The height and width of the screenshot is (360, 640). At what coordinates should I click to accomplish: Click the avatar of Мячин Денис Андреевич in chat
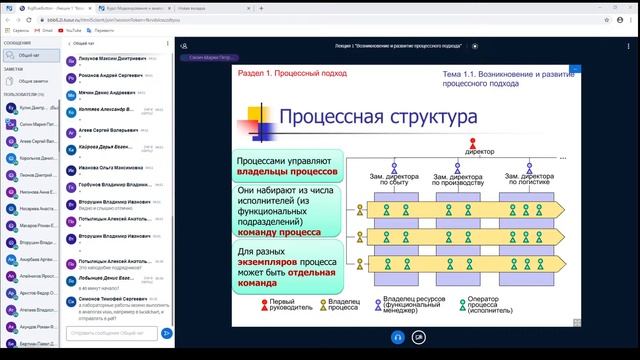coord(71,95)
